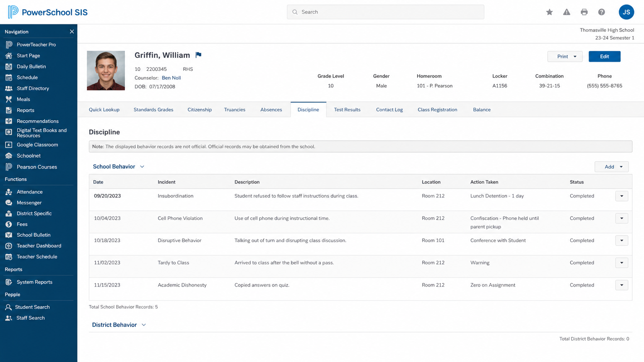The height and width of the screenshot is (362, 644).
Task: Click the Search input field
Action: (x=385, y=12)
